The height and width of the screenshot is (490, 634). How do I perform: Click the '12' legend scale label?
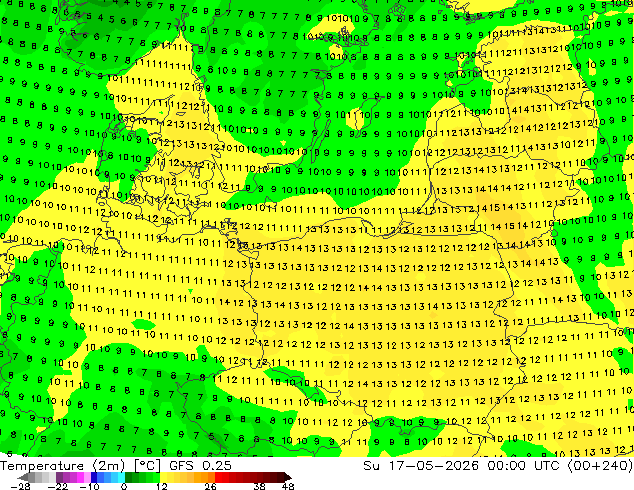pyautogui.click(x=162, y=486)
